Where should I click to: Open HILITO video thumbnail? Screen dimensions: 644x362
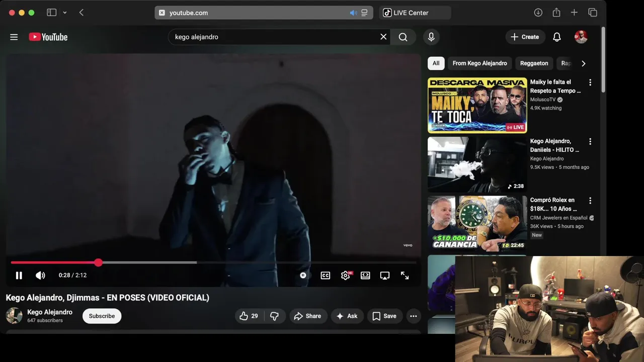(x=477, y=164)
